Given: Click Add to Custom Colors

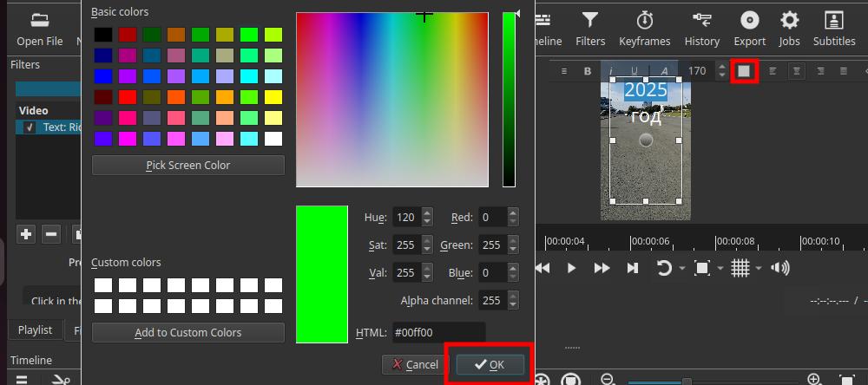Looking at the screenshot, I should 187,332.
